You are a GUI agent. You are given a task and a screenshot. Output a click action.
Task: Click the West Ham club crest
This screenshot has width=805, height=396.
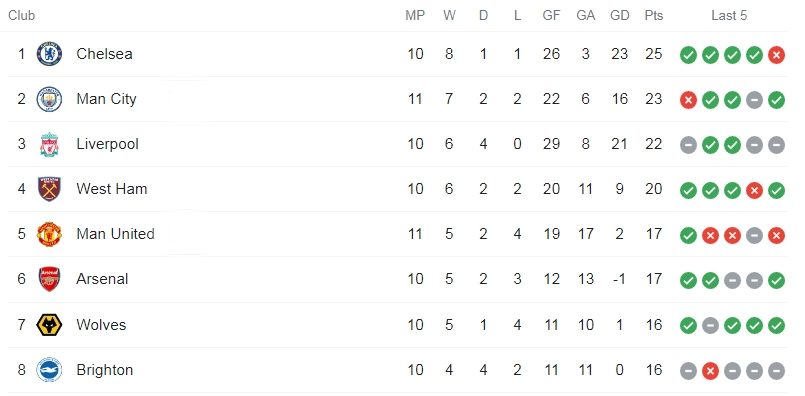click(49, 189)
